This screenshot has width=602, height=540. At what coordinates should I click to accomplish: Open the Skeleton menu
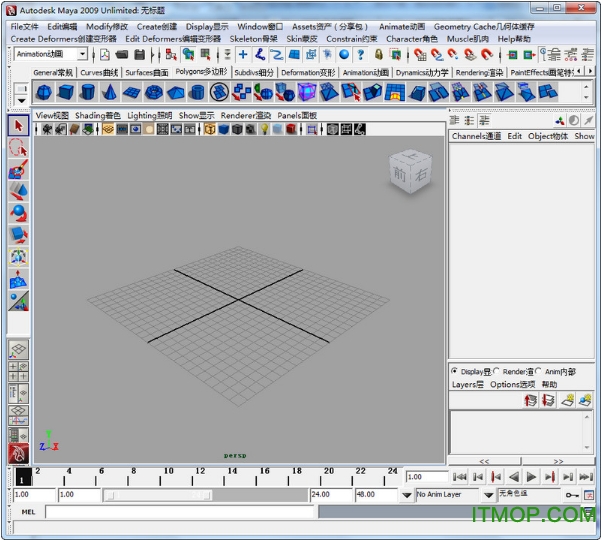[x=253, y=39]
